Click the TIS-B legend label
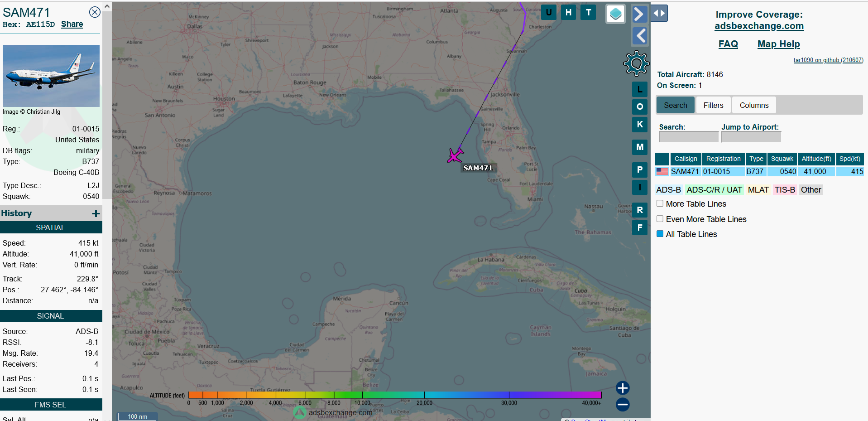Viewport: 868px width, 421px height. coord(784,190)
